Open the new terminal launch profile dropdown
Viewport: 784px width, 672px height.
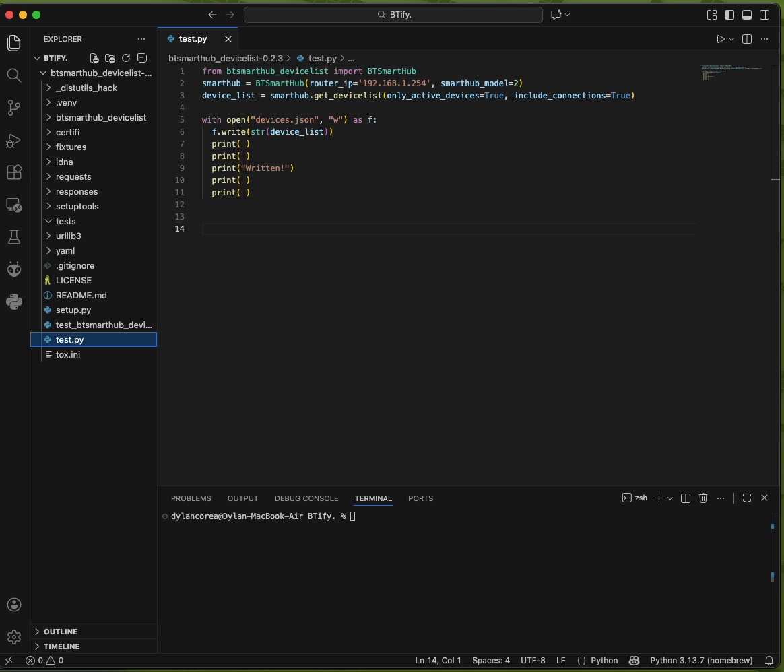pyautogui.click(x=670, y=498)
